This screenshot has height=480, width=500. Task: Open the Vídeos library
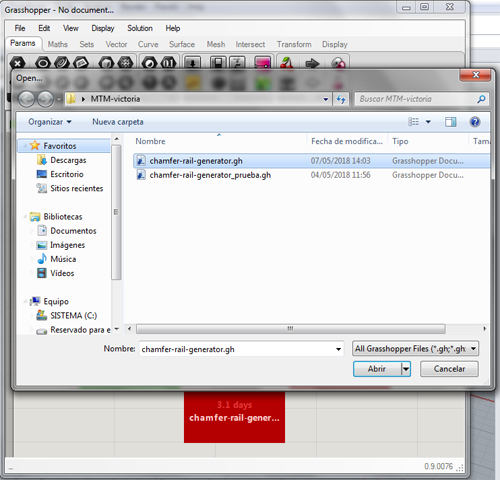pos(62,273)
